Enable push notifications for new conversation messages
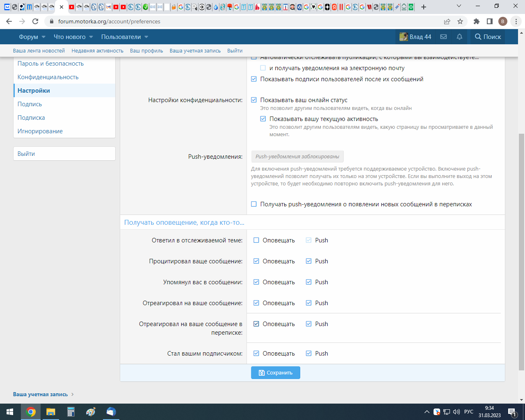Image resolution: width=525 pixels, height=420 pixels. click(254, 204)
